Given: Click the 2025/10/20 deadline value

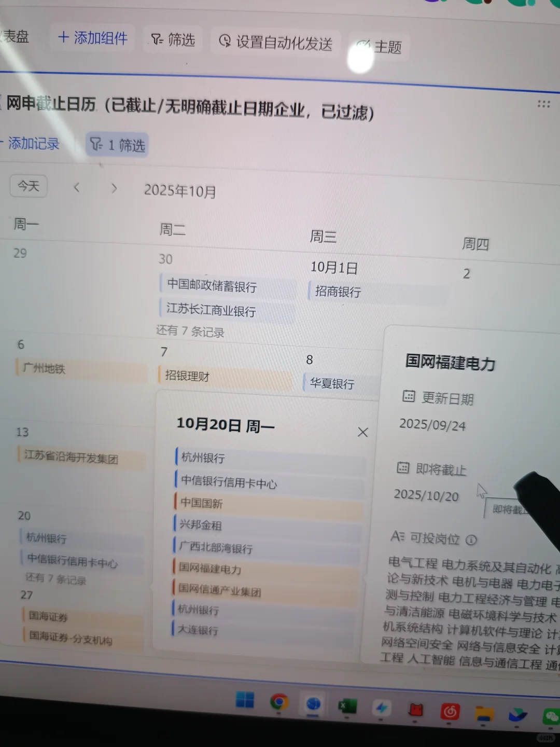Looking at the screenshot, I should (x=426, y=495).
